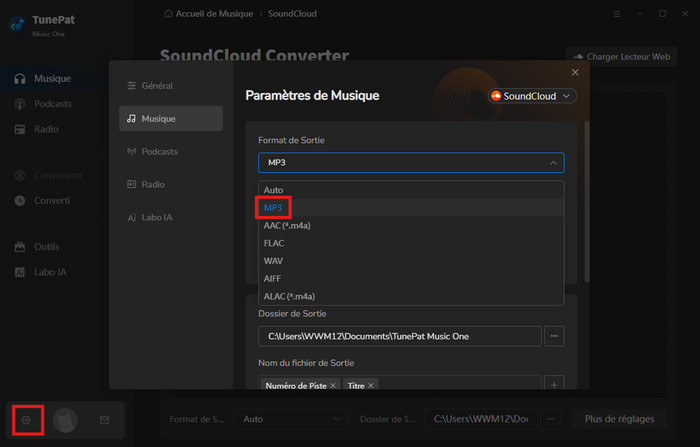Click the AI icon beside Labo IA in main sidebar
The height and width of the screenshot is (447, 700).
click(20, 272)
